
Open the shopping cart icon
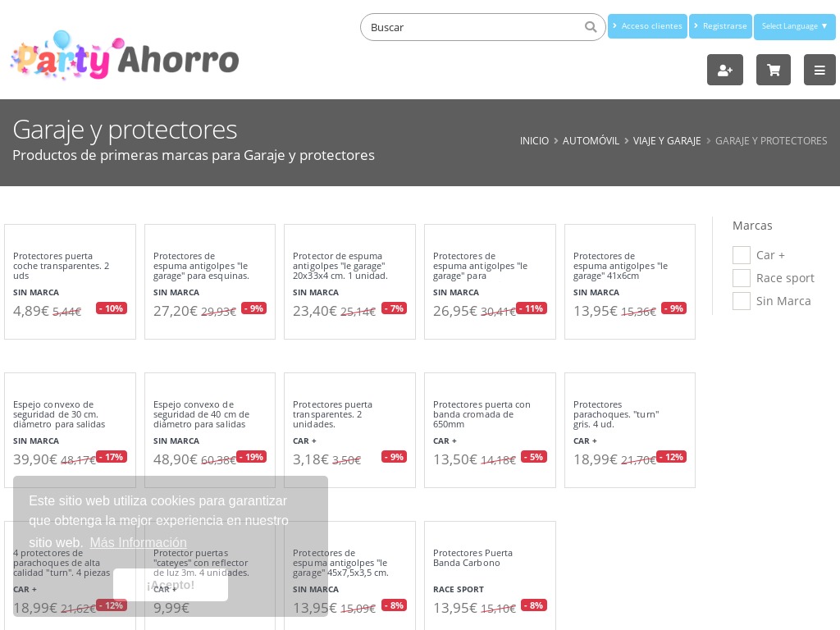tap(773, 70)
